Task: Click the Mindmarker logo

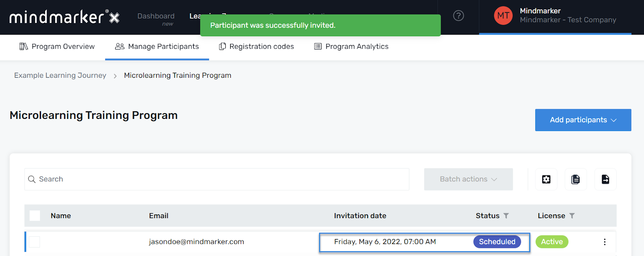Action: tap(64, 17)
